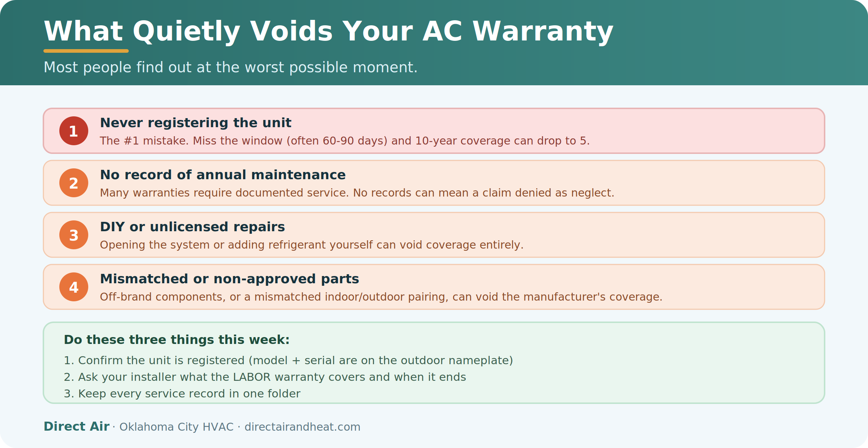Click the main title 'What Quietly Voids Your AC Warranty'
Viewport: 868px width, 448px height.
tap(328, 32)
